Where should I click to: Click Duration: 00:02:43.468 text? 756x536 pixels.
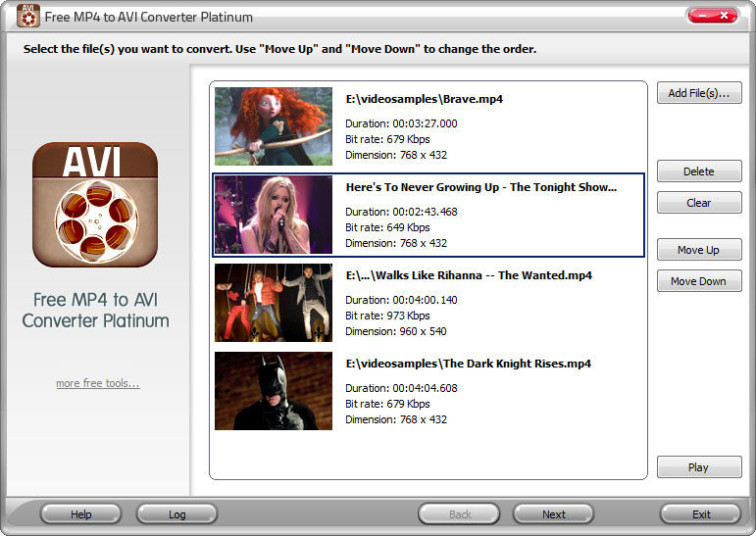point(401,212)
